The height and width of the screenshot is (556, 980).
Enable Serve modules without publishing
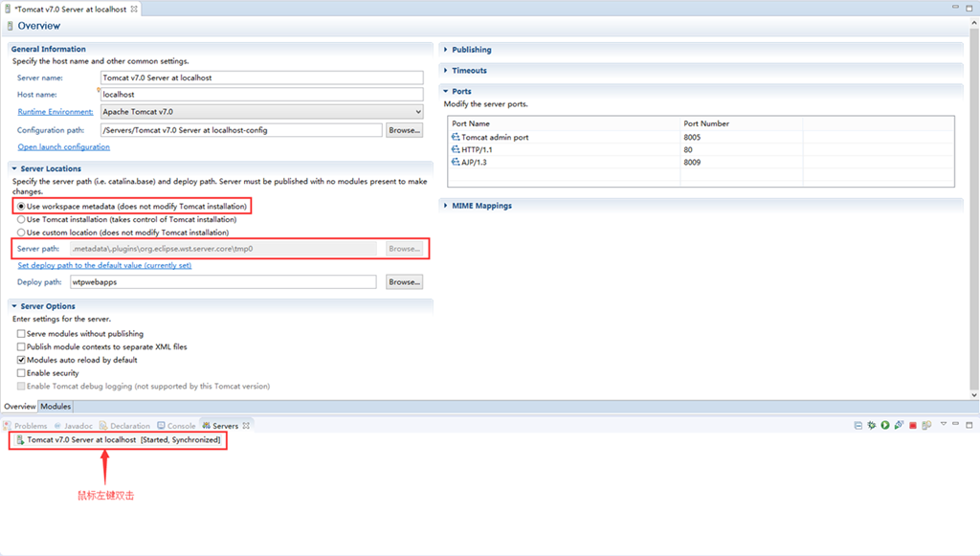(21, 334)
